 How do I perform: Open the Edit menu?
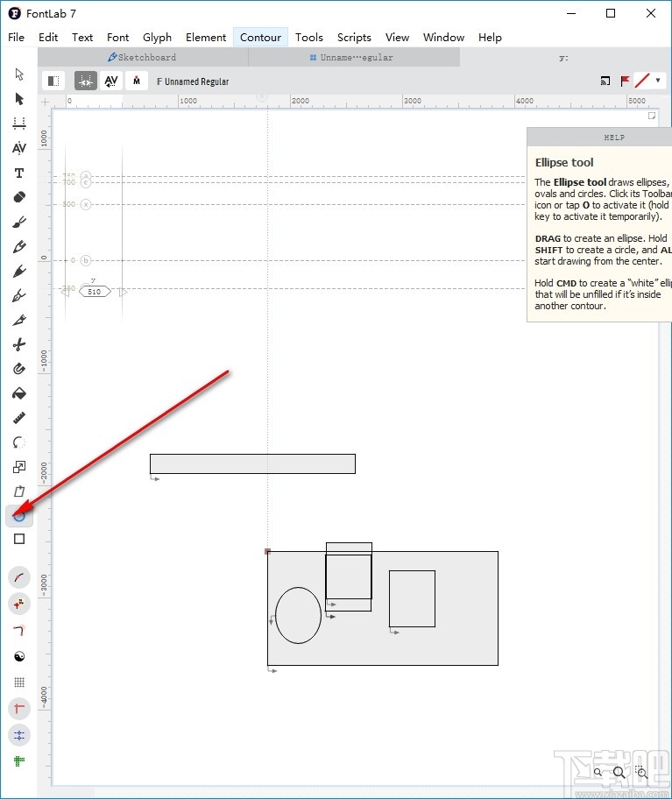(x=48, y=37)
